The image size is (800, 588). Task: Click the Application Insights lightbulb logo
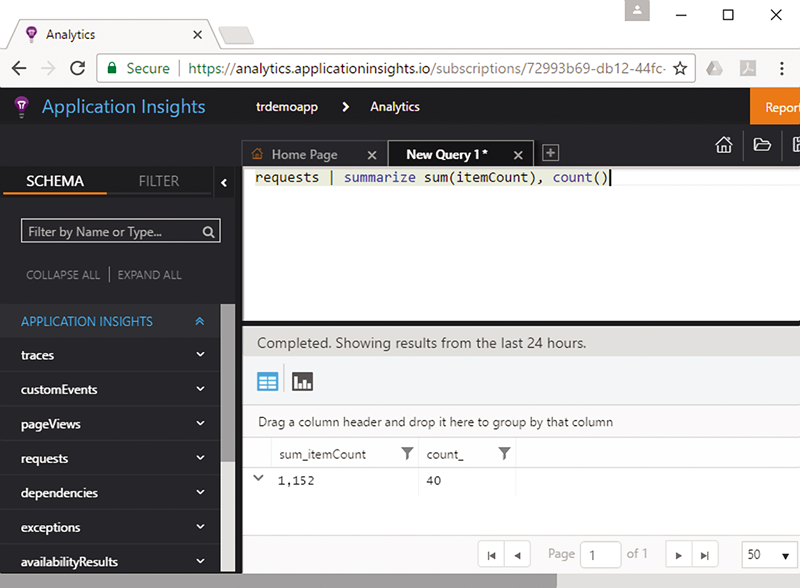(20, 106)
